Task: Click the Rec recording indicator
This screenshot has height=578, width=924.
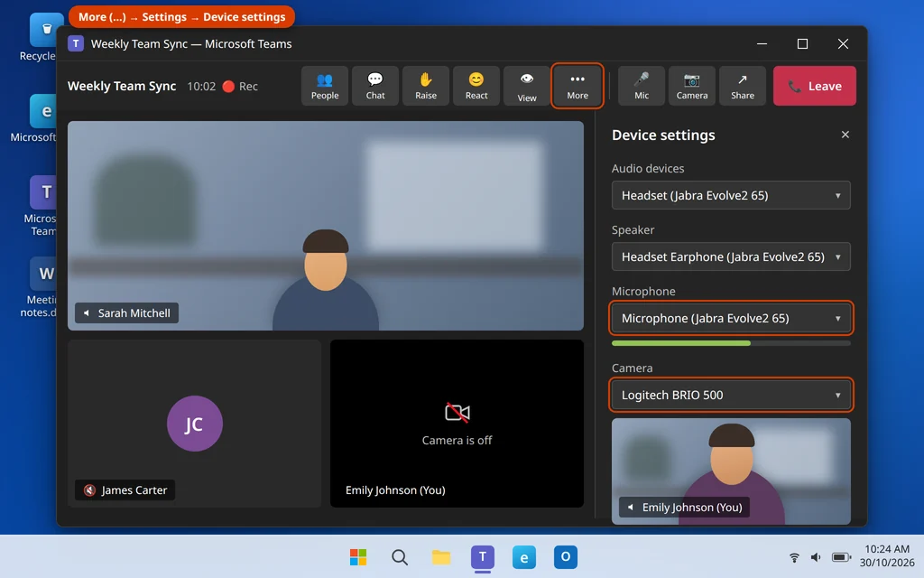Action: click(x=240, y=86)
